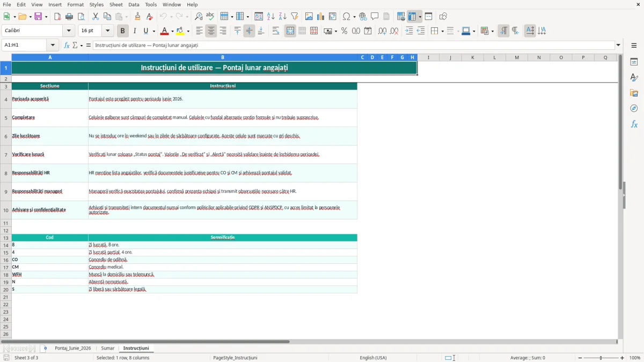
Task: Click the Cut scissors icon
Action: (x=96, y=17)
